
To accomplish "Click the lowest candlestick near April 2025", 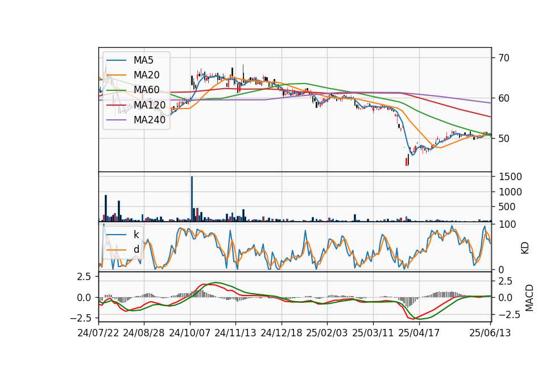I will (406, 162).
